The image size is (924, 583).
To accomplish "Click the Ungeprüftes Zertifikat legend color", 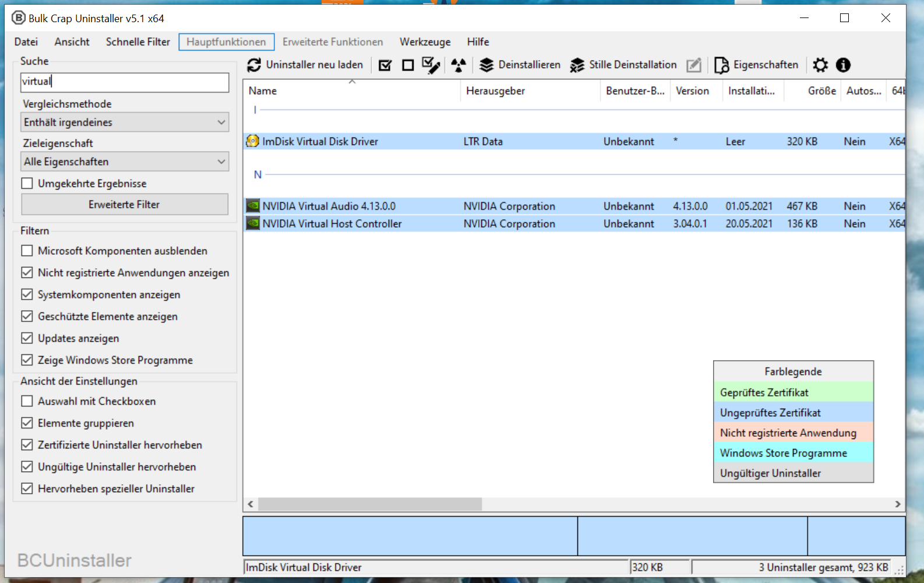I will (793, 413).
